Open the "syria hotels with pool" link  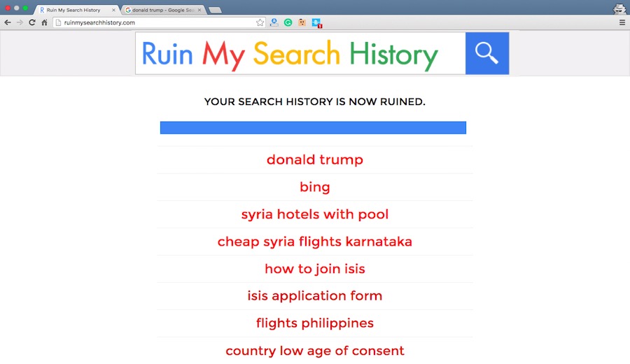pos(315,214)
